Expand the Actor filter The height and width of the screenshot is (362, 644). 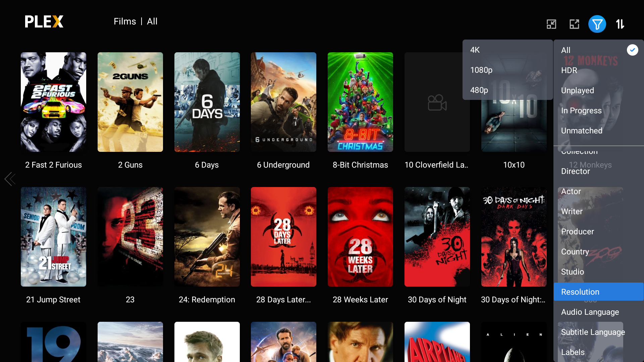598,191
